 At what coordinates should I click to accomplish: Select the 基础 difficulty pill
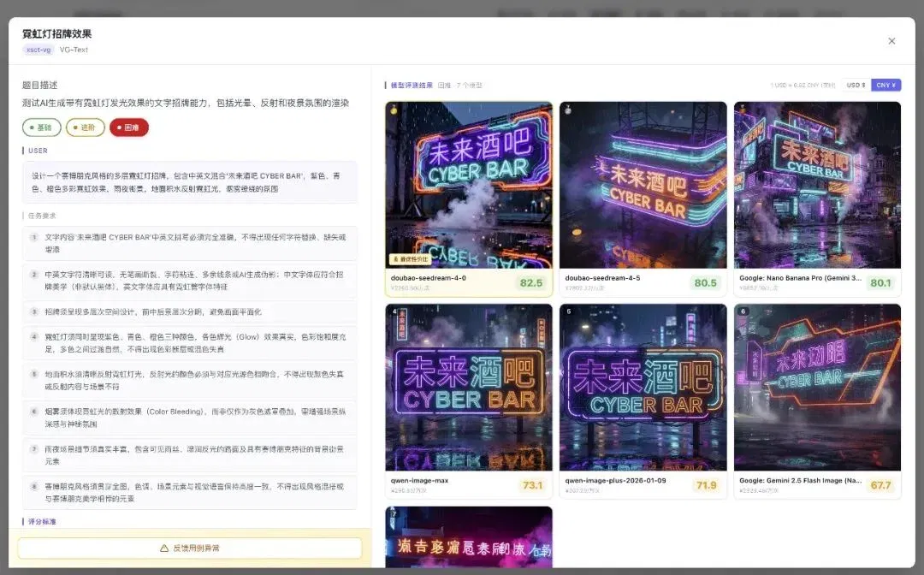(x=41, y=127)
